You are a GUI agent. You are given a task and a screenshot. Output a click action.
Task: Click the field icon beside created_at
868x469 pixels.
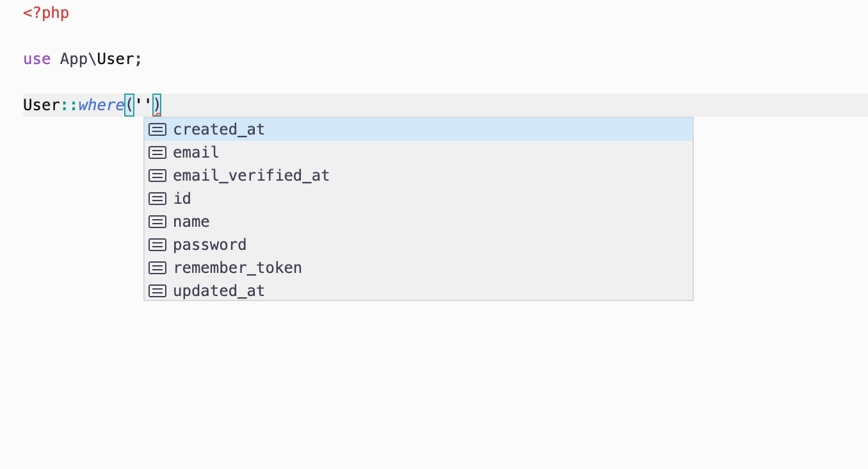point(157,129)
